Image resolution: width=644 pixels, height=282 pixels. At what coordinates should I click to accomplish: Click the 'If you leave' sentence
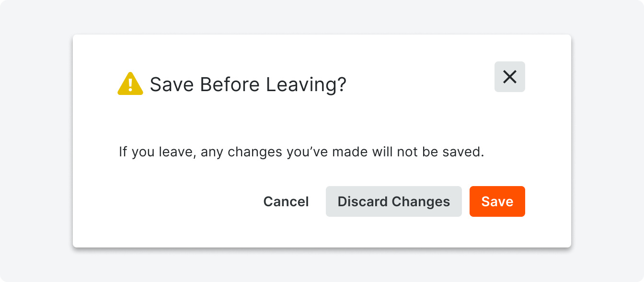(x=302, y=153)
